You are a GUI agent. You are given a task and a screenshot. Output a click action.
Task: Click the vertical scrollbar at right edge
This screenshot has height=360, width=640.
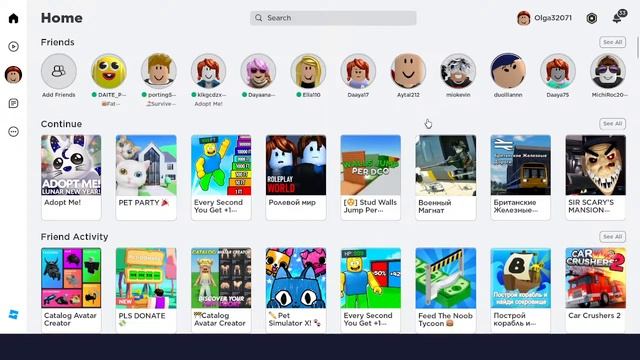[x=637, y=47]
